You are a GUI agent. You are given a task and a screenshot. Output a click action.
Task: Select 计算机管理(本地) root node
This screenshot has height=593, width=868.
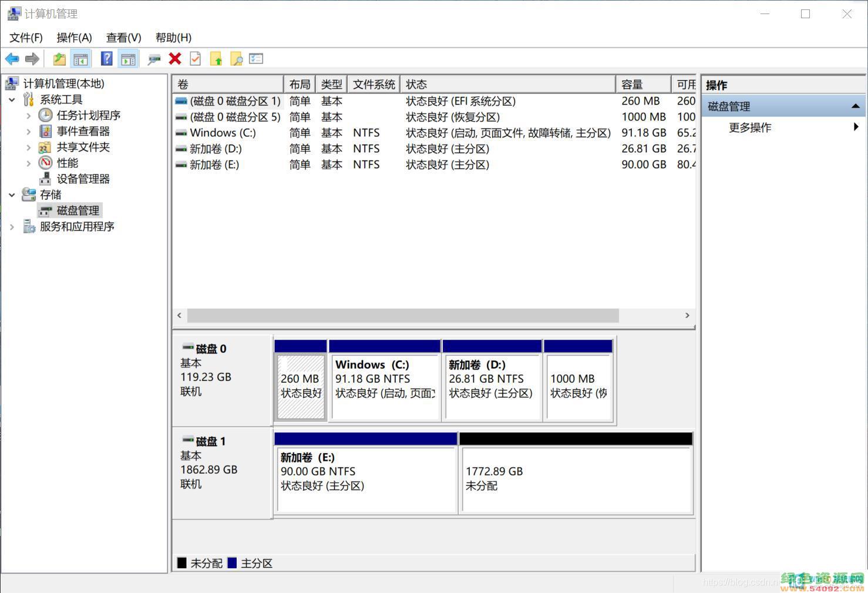[x=63, y=83]
